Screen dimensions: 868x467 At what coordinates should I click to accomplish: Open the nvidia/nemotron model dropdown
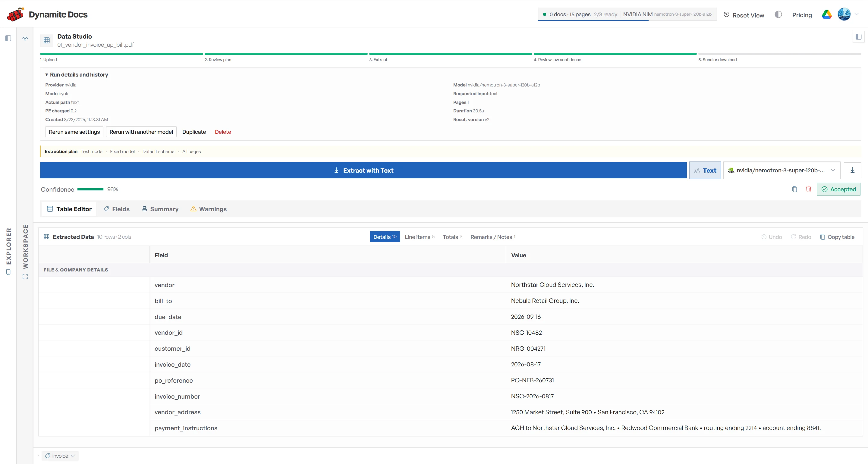pyautogui.click(x=782, y=171)
